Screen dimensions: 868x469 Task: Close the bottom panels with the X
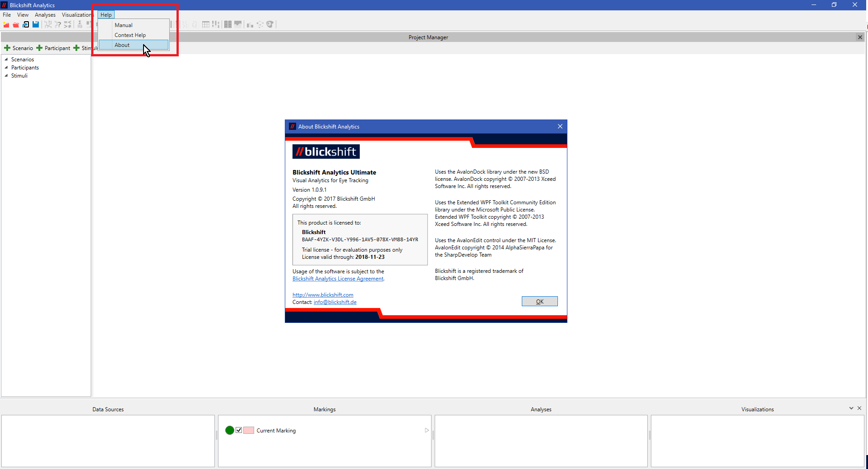(x=859, y=408)
